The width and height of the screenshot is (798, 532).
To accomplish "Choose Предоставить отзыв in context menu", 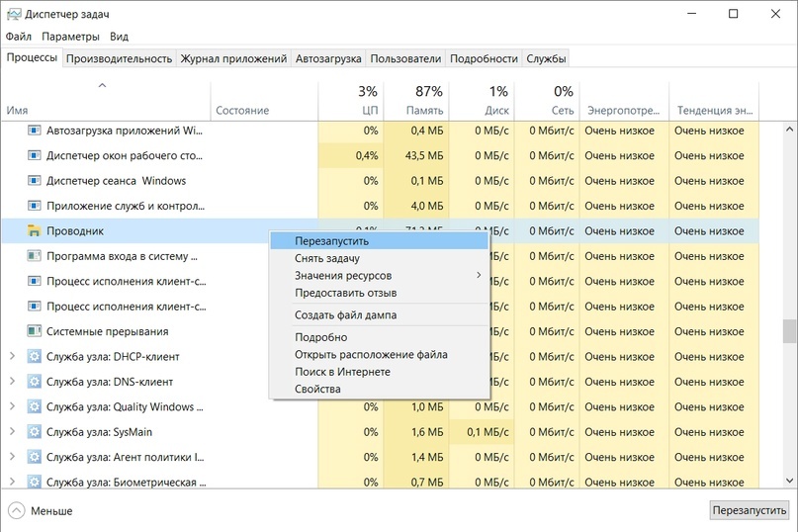I will (379, 293).
